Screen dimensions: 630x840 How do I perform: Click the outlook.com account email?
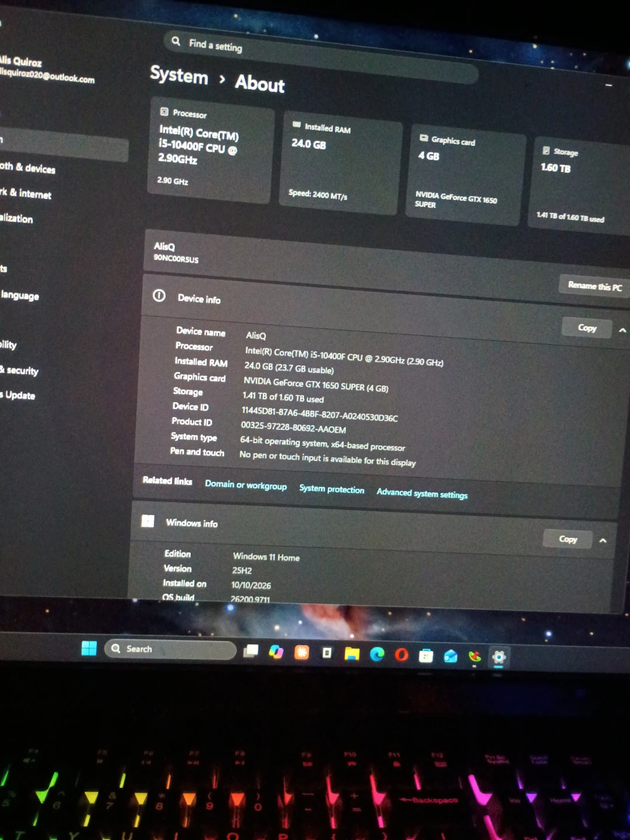tap(47, 75)
